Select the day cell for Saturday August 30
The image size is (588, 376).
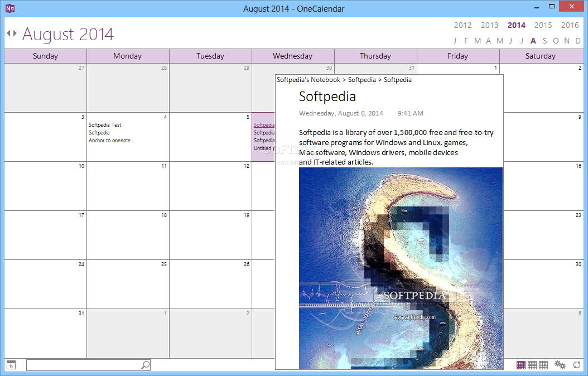tap(543, 285)
